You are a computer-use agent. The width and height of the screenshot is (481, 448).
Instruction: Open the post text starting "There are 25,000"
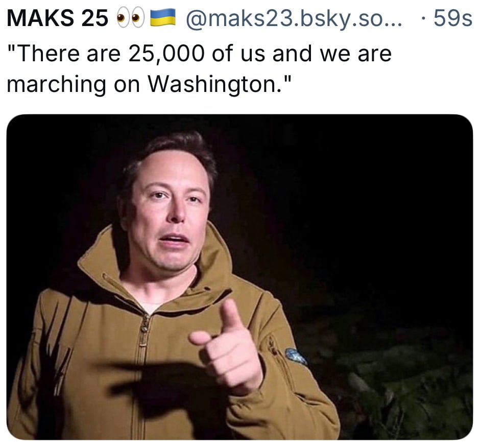tap(199, 69)
